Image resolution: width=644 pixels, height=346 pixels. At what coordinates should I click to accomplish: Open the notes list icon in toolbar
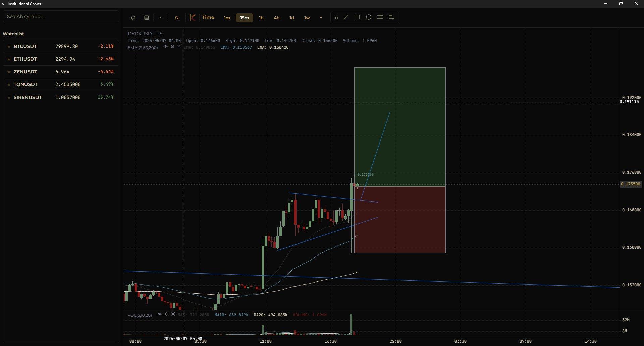click(147, 18)
